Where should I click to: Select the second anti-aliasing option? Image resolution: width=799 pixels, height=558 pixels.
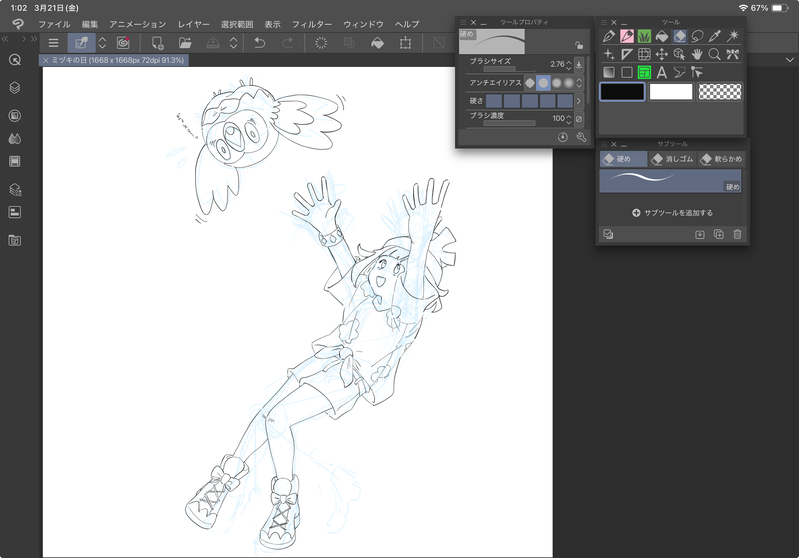pyautogui.click(x=543, y=82)
